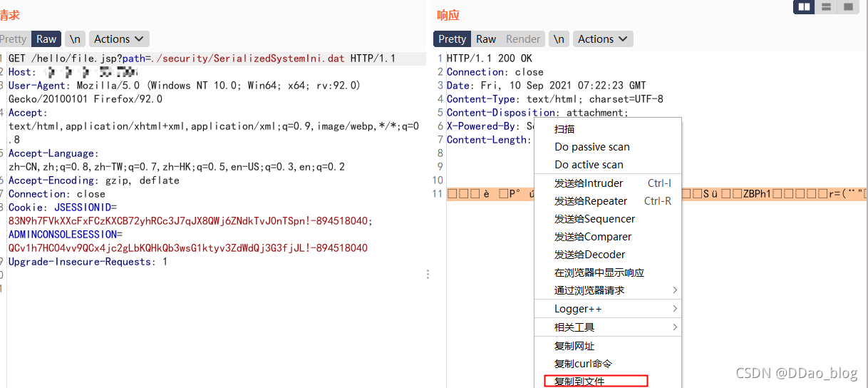Expand 通过浏览器请求 submenu
The height and width of the screenshot is (388, 868).
(x=608, y=290)
